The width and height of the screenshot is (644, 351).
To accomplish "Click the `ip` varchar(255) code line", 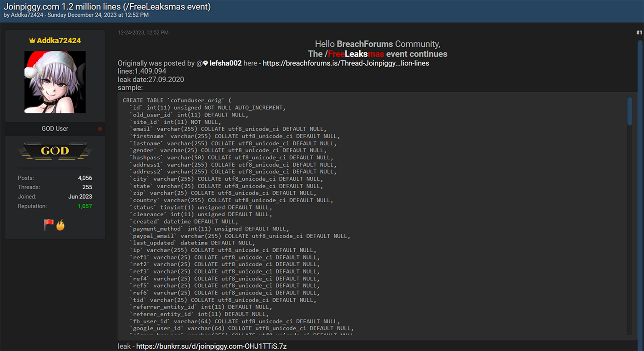I will coord(223,250).
